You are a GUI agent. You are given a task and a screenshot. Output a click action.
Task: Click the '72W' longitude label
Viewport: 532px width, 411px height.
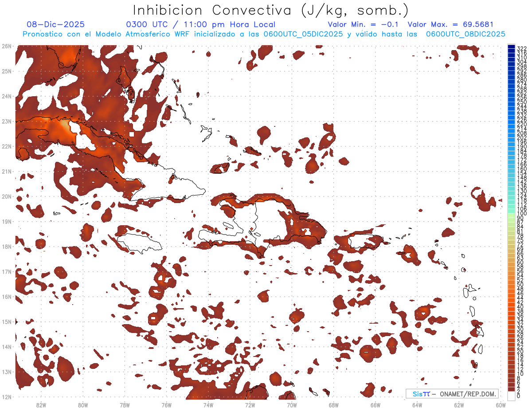250,405
